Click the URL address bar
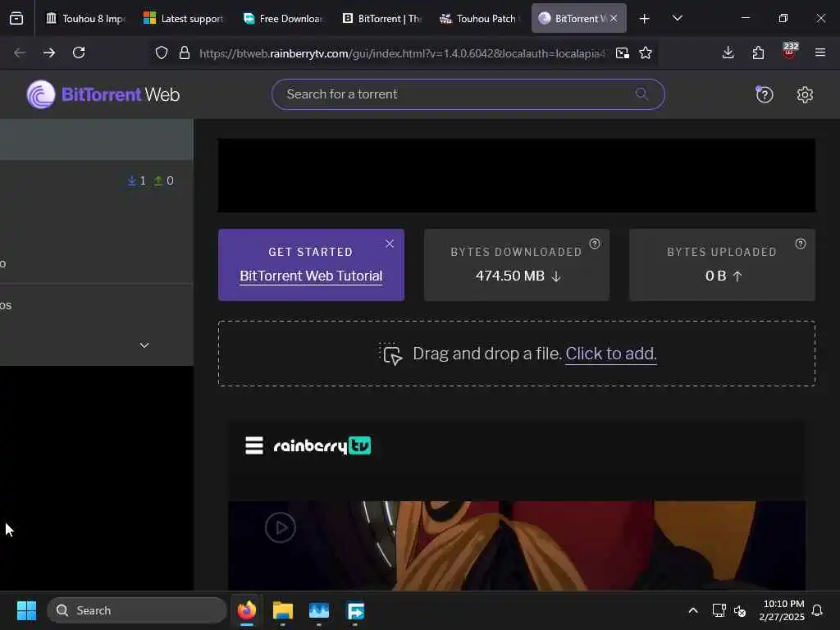The width and height of the screenshot is (840, 630). (402, 53)
